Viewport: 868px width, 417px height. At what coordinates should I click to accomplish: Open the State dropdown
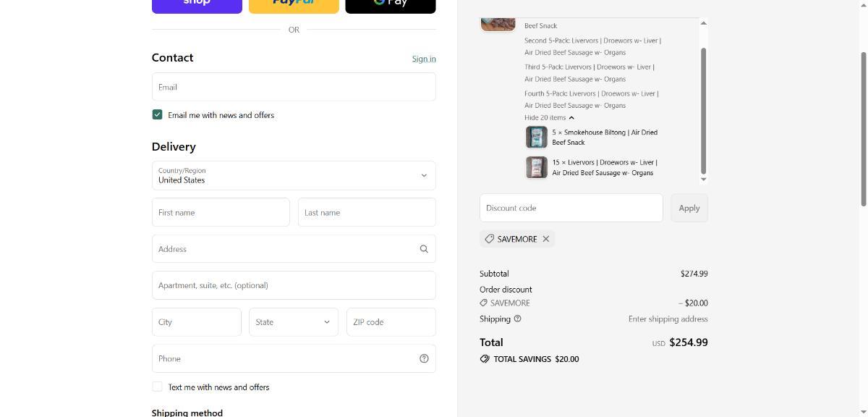(x=293, y=322)
